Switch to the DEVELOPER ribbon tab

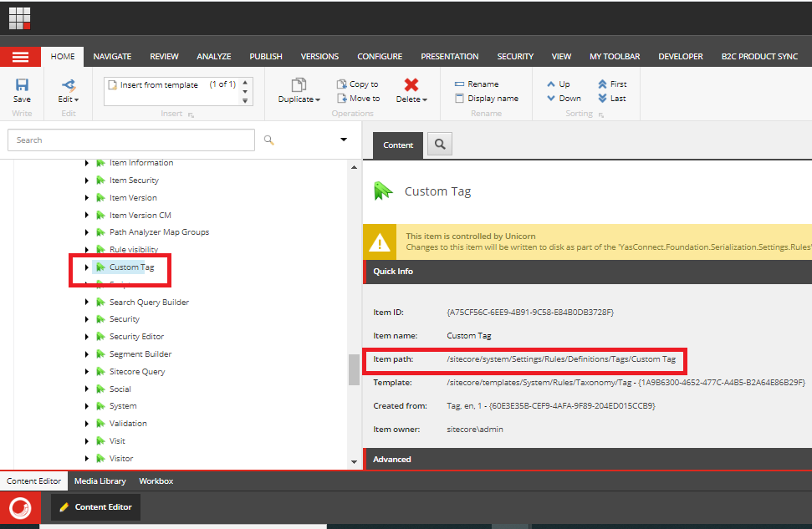[x=680, y=56]
